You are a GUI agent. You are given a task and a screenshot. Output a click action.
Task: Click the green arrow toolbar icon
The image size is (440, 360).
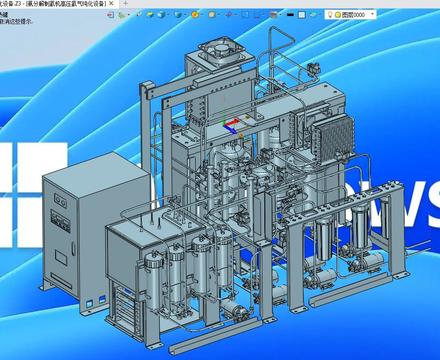(121, 15)
